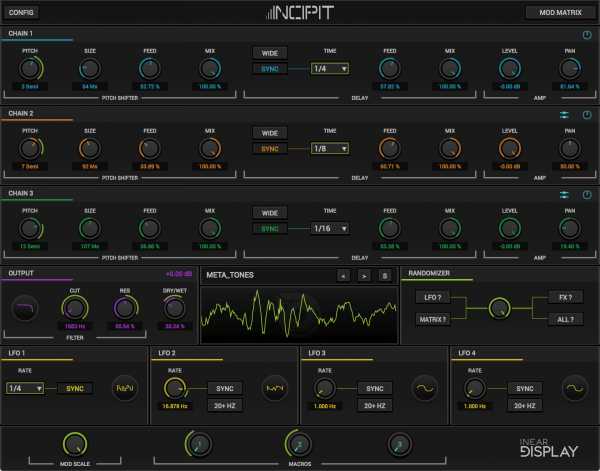Viewport: 600px width, 471px height.
Task: Toggle LFO 1 Sync
Action: [75, 389]
